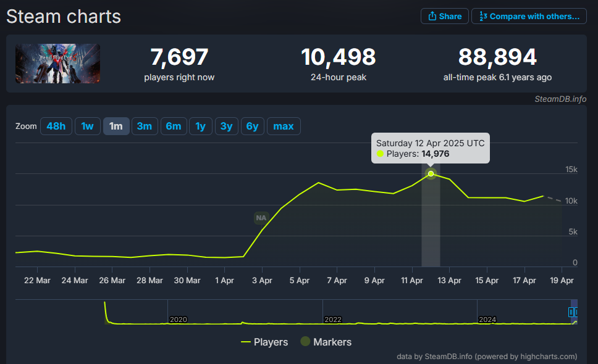The image size is (598, 364).
Task: Click the 24 Mar axis label
Action: click(x=75, y=281)
